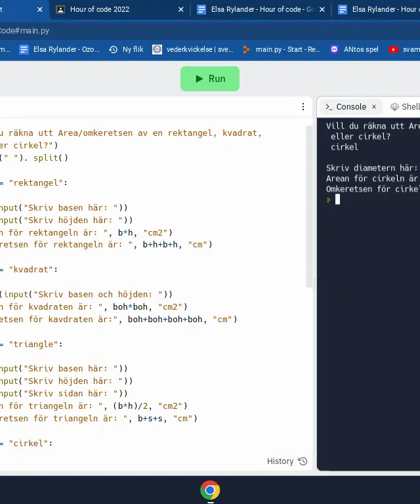
Task: Close the first browser tab on the left
Action: 40,10
